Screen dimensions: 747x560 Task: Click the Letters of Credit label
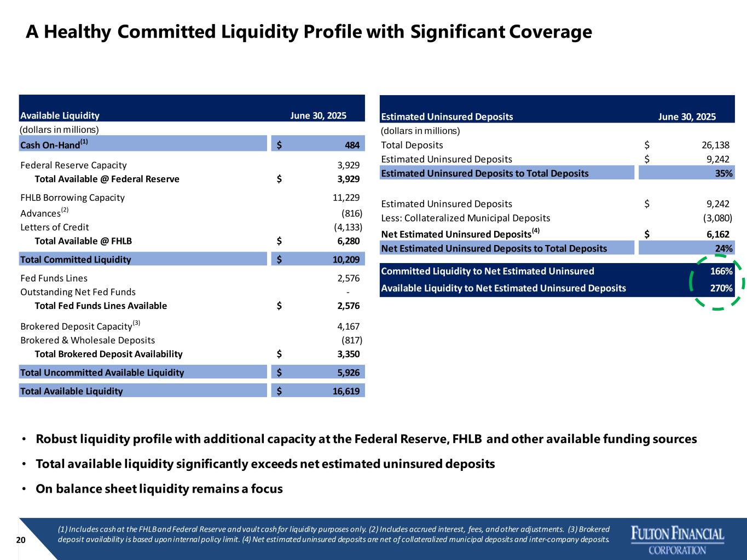point(54,227)
